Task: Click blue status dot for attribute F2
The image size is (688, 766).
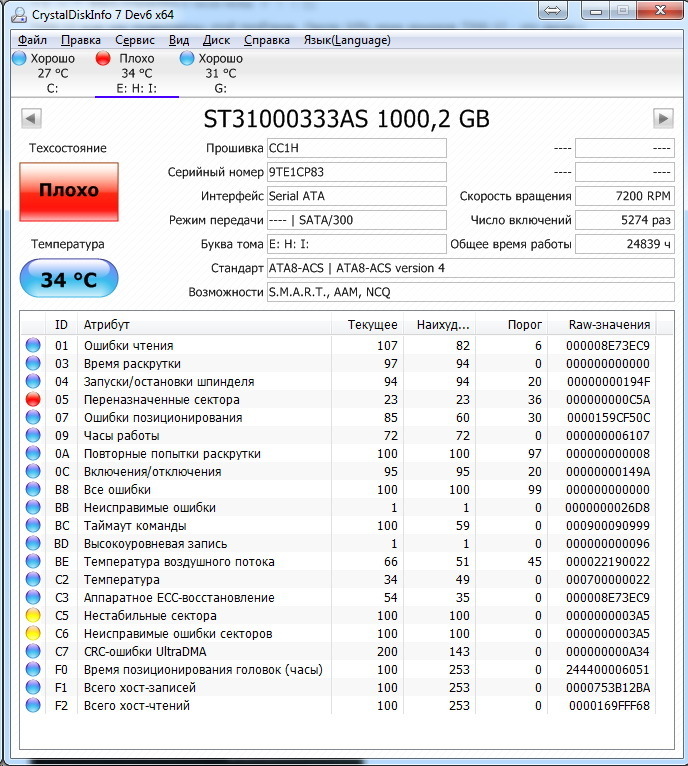Action: 33,705
